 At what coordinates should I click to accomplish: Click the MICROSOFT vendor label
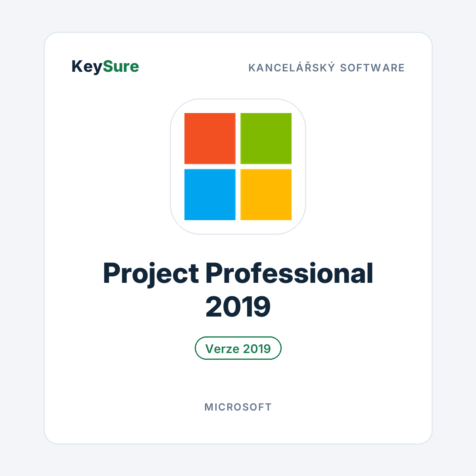pyautogui.click(x=238, y=407)
